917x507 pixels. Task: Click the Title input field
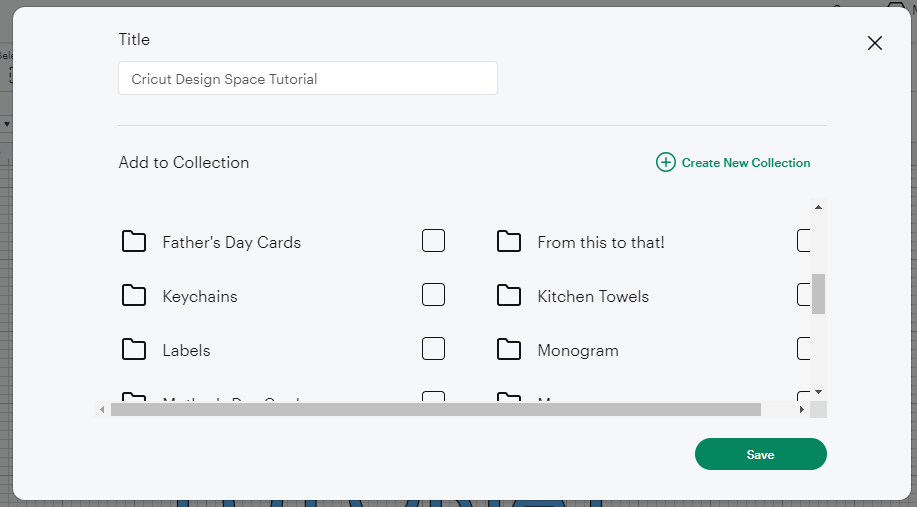click(308, 78)
